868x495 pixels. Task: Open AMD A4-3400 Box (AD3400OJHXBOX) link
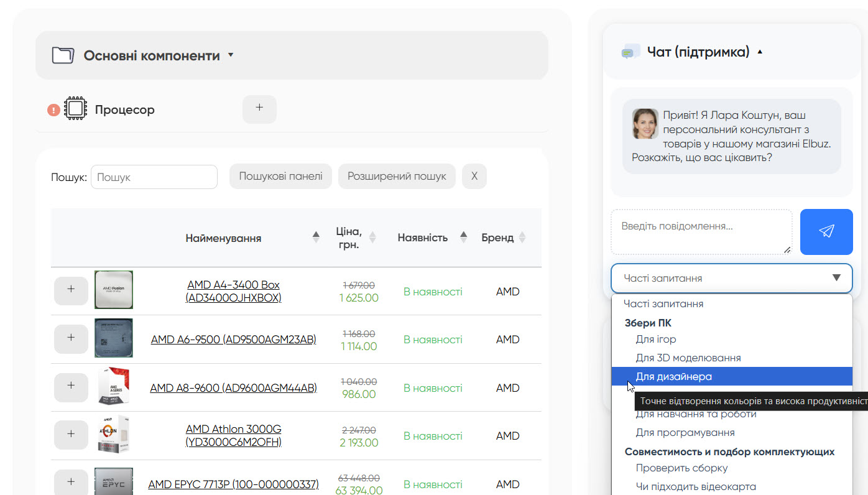233,292
